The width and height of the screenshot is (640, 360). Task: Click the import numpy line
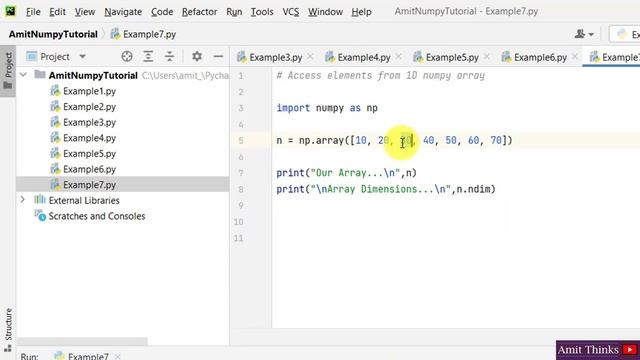point(327,108)
